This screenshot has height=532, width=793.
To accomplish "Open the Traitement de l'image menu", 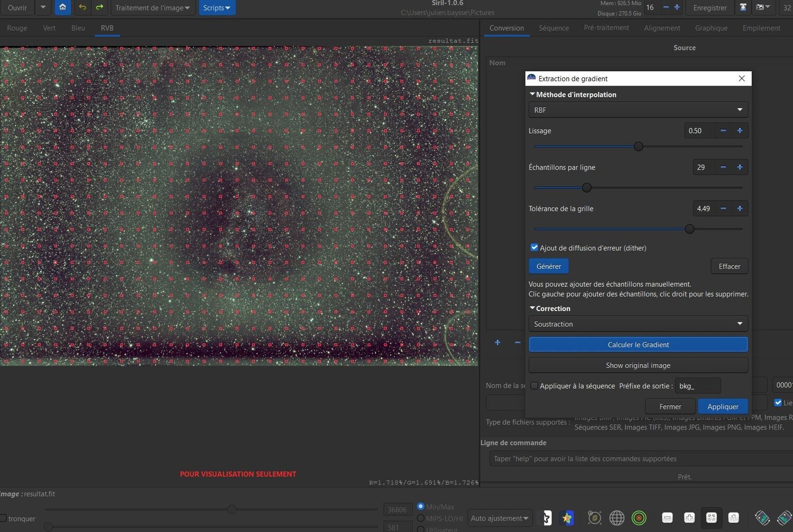I will pos(152,7).
